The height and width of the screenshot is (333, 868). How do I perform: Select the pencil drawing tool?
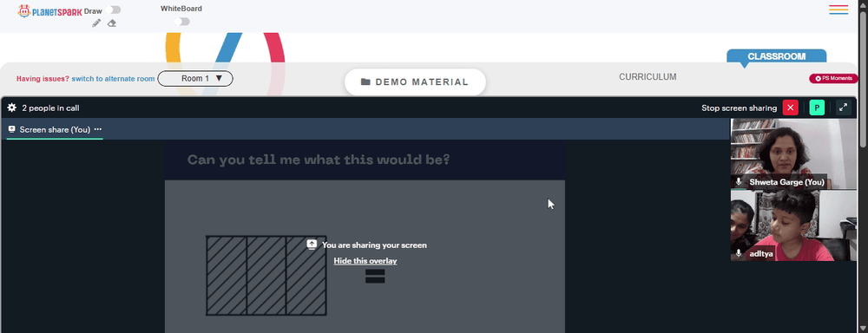pos(96,23)
